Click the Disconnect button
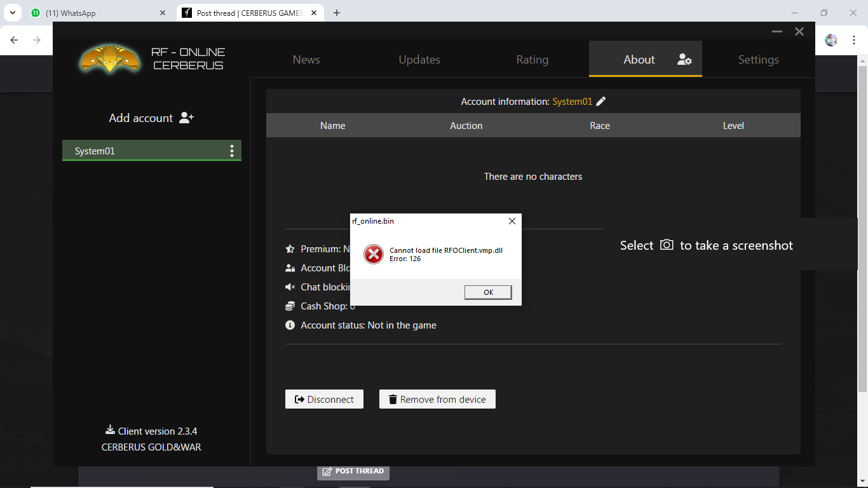Screen dimensions: 868x488 point(324,399)
